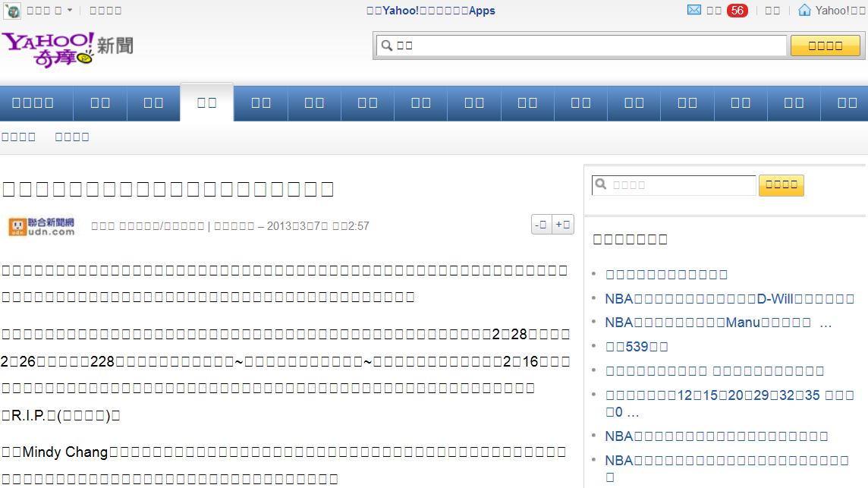The width and height of the screenshot is (868, 488).
Task: Click the R.I.P. text in the article
Action: tap(27, 415)
